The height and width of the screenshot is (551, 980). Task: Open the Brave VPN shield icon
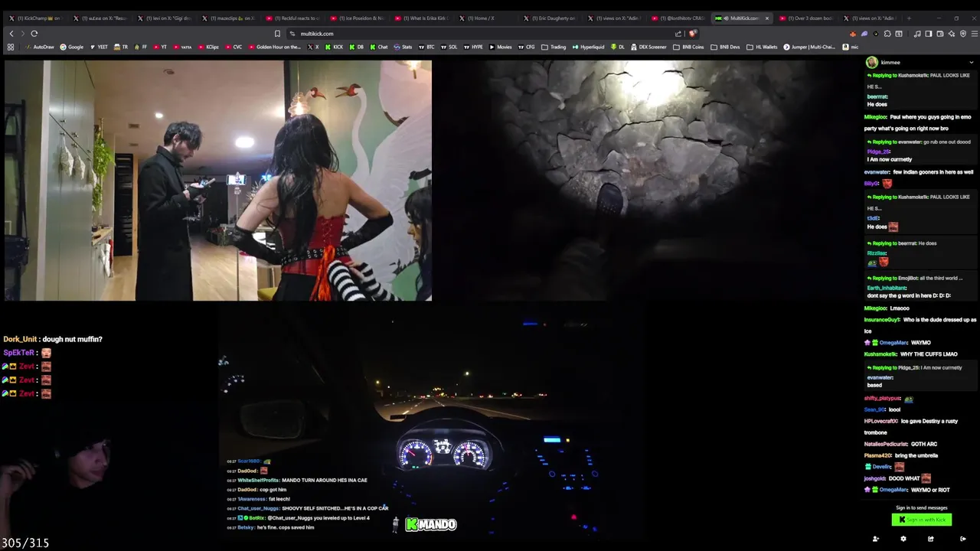pyautogui.click(x=963, y=34)
